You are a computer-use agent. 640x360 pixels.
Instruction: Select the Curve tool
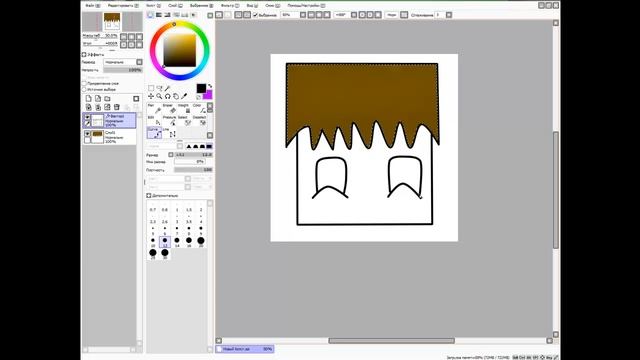tap(154, 133)
